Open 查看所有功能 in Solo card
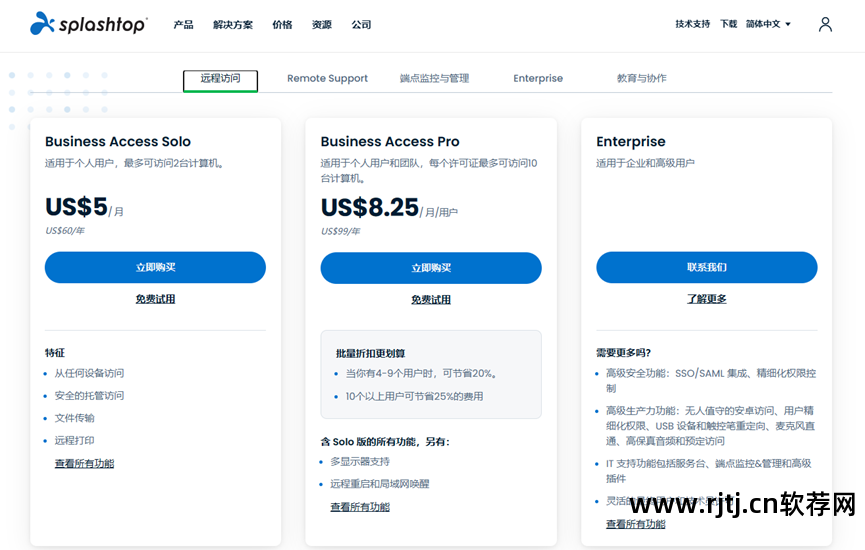The image size is (865, 550). [84, 463]
